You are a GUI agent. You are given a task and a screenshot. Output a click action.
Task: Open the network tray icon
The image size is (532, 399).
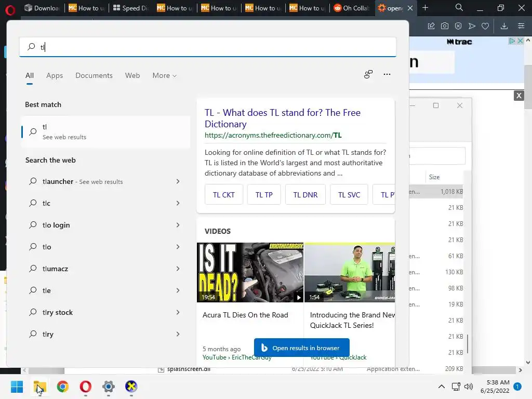[456, 387]
